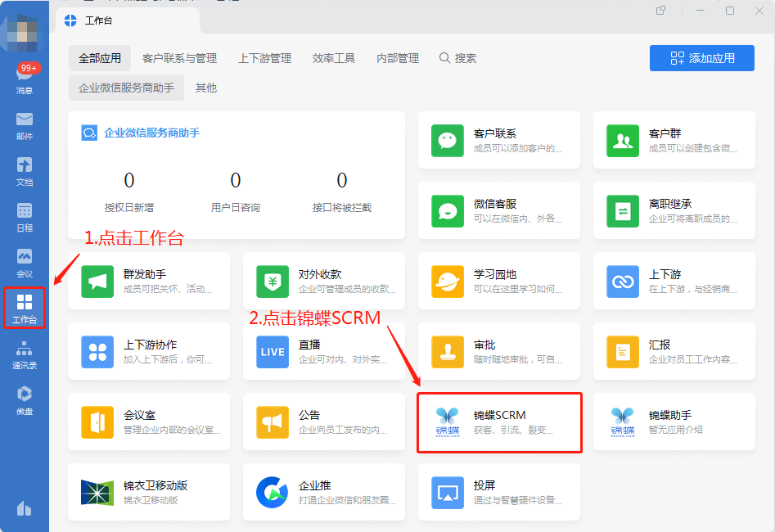Open the 会议室 door icon

pyautogui.click(x=97, y=422)
